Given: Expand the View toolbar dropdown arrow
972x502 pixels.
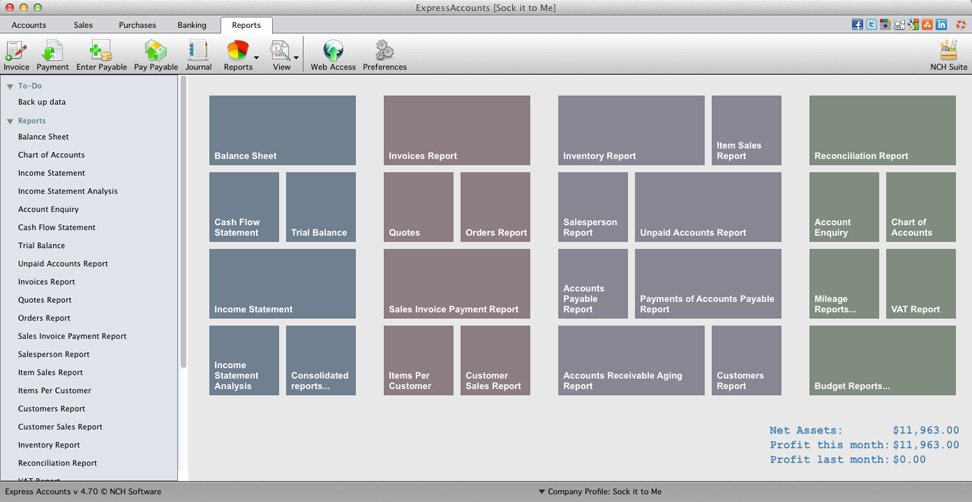Looking at the screenshot, I should pyautogui.click(x=296, y=58).
